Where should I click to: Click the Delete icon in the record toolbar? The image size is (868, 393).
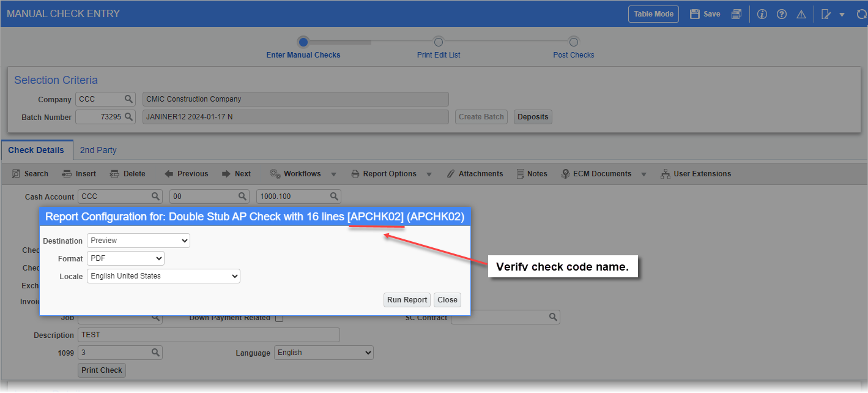[x=128, y=173]
